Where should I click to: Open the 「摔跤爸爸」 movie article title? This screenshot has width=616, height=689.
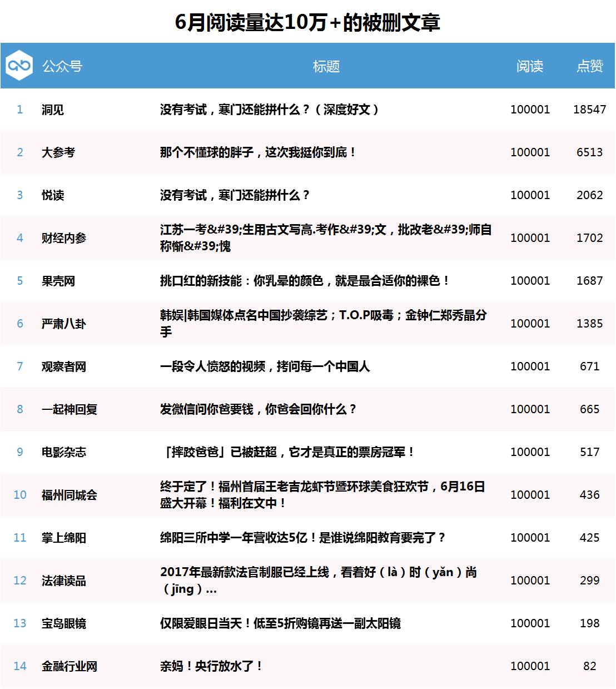(x=286, y=452)
